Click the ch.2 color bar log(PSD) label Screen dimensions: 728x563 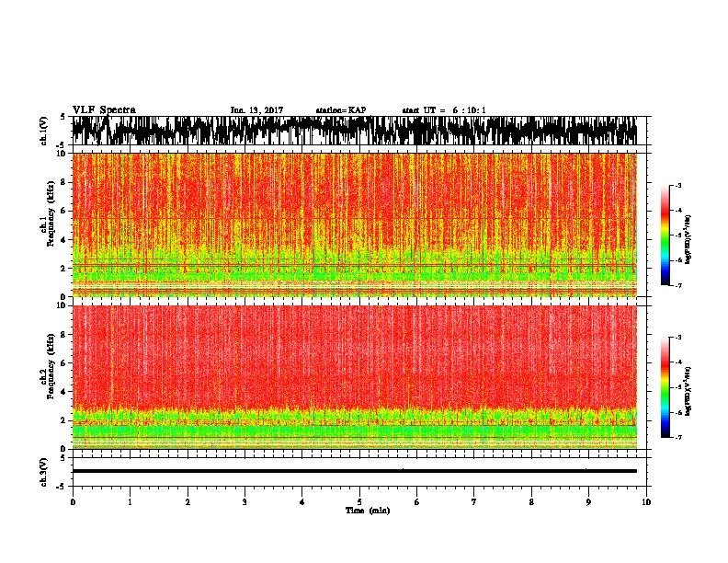(688, 392)
